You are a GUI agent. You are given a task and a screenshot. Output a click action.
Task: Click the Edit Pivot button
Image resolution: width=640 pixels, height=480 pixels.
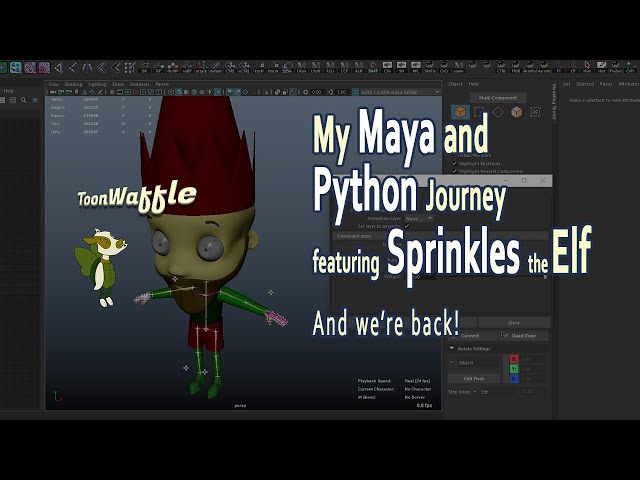pyautogui.click(x=474, y=379)
